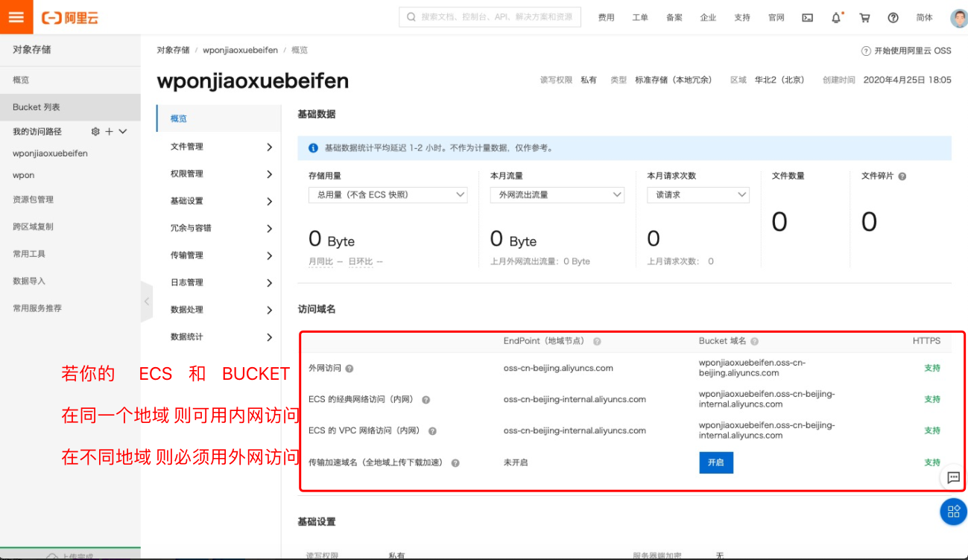This screenshot has width=968, height=560.
Task: Open the 本月请求次数 读请求 dropdown
Action: pos(698,195)
